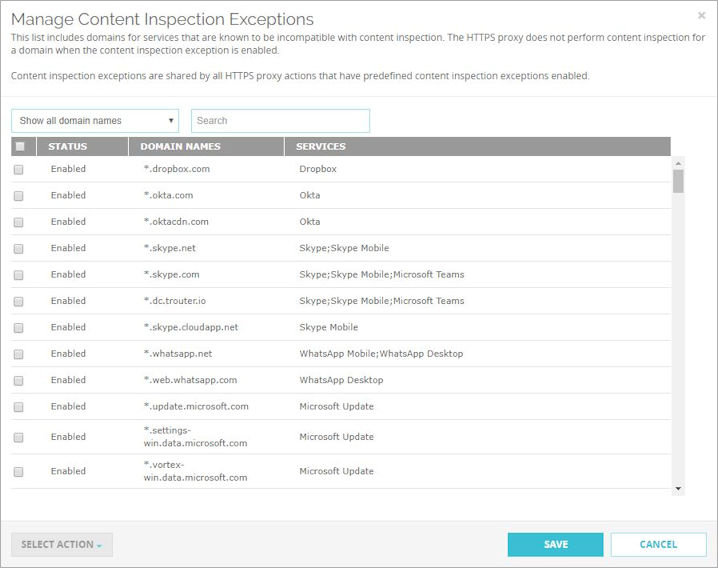Select the *.whatsapp.net domain text
This screenshot has width=718, height=568.
click(178, 354)
